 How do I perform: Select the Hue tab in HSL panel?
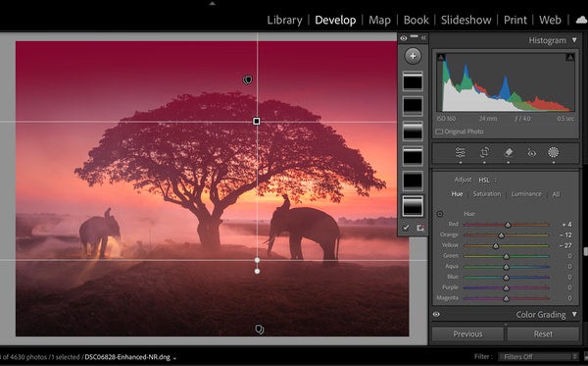click(x=457, y=194)
